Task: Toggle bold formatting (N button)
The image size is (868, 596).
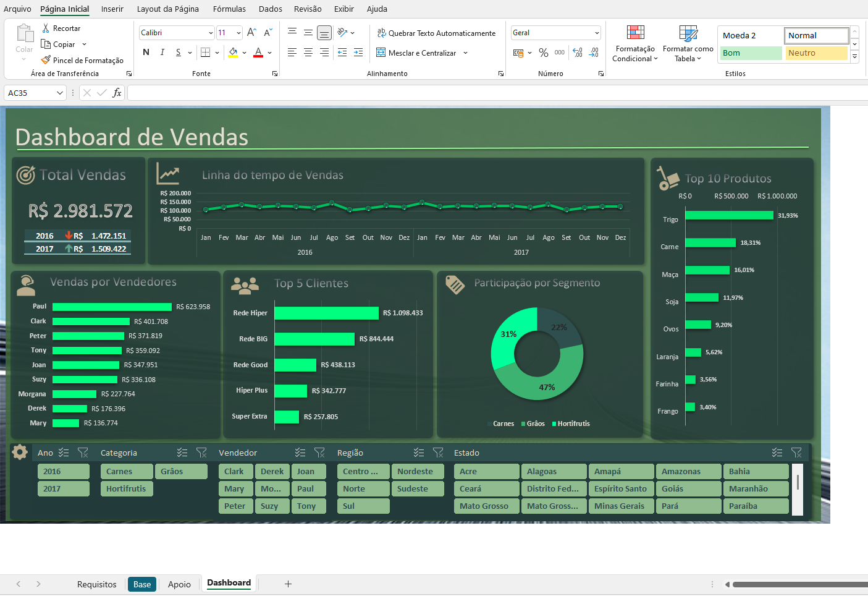Action: pos(146,53)
